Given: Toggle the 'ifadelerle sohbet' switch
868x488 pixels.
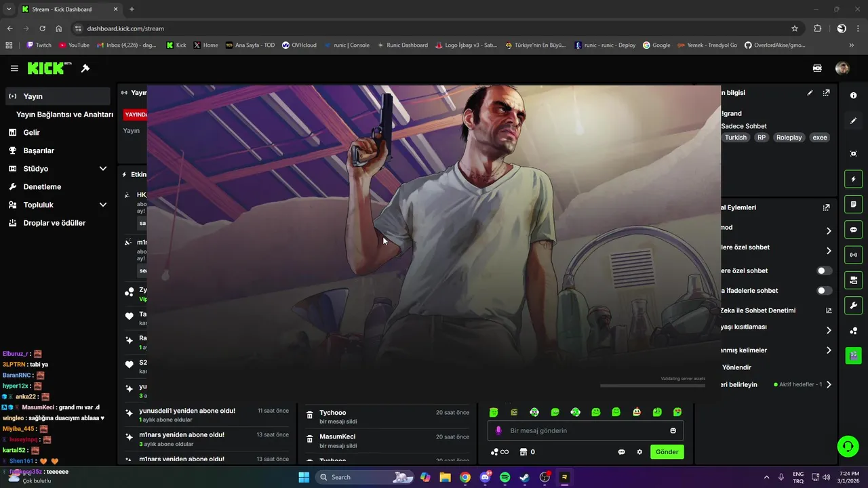Looking at the screenshot, I should coord(824,291).
